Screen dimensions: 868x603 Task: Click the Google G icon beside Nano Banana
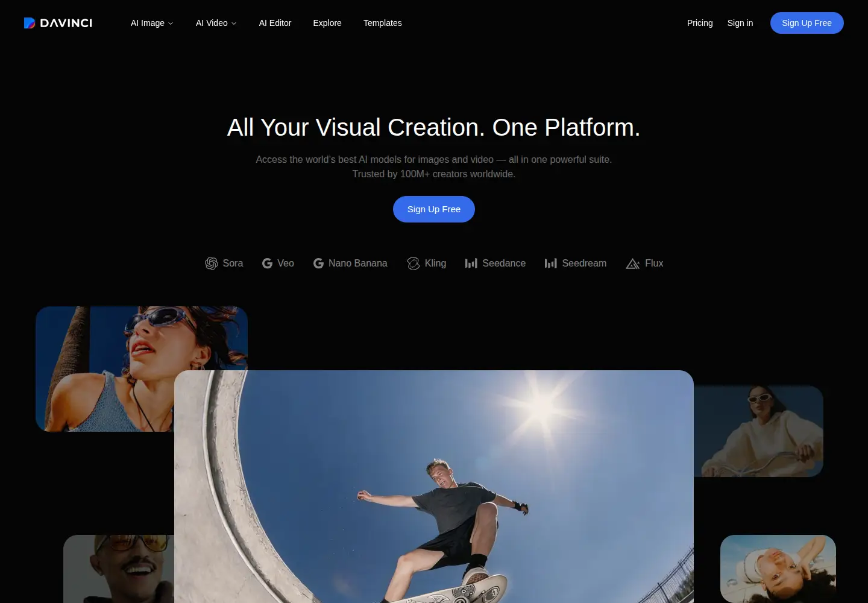tap(318, 264)
